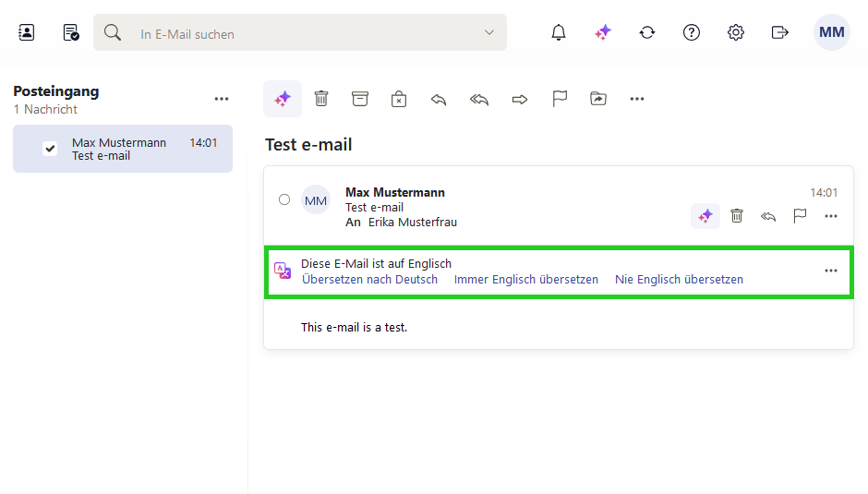Click the logout icon
The width and height of the screenshot is (868, 494).
tap(780, 32)
